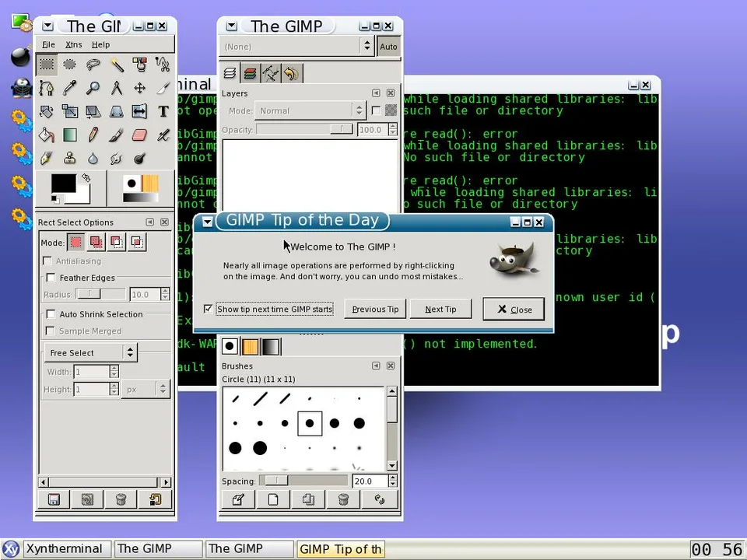Open the Help menu
The height and width of the screenshot is (560, 747).
tap(100, 44)
